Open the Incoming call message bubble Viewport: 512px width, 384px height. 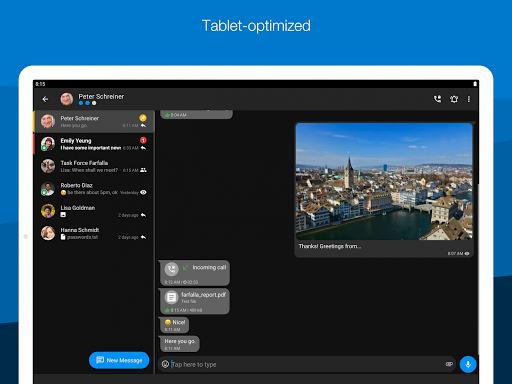[195, 273]
